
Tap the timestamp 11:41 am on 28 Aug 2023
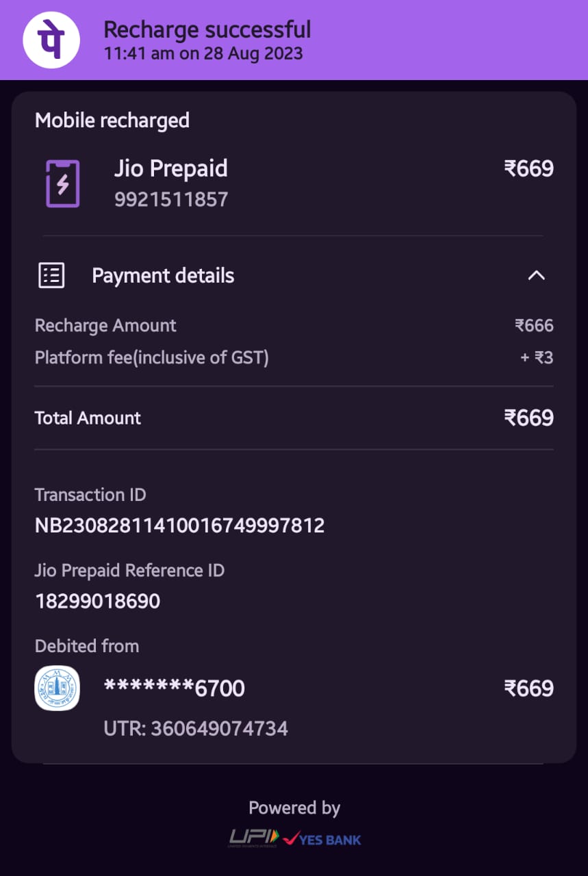tap(203, 54)
